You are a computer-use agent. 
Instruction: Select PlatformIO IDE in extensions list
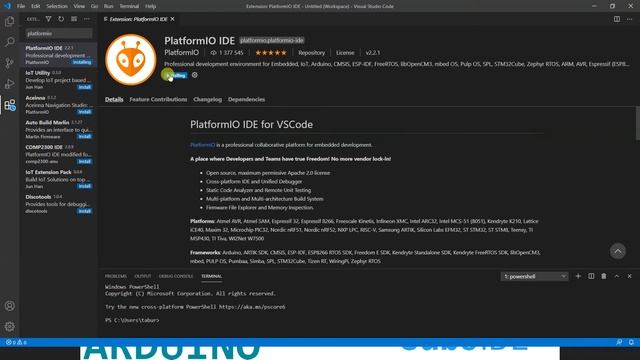(x=59, y=55)
